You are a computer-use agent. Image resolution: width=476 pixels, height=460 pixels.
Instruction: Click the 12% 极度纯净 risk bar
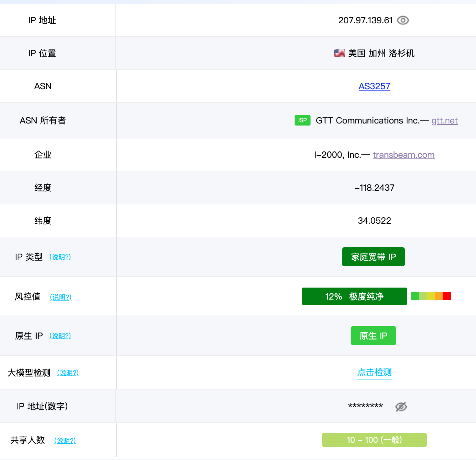tap(355, 296)
